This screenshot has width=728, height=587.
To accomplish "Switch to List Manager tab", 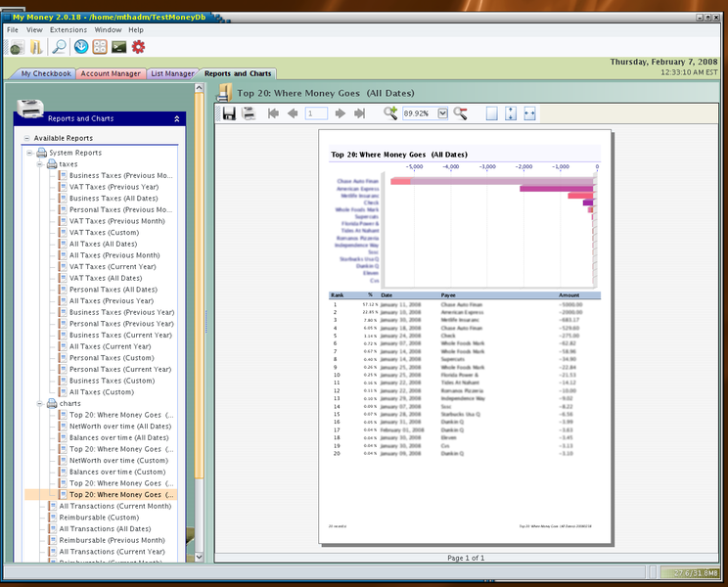I will [x=172, y=73].
